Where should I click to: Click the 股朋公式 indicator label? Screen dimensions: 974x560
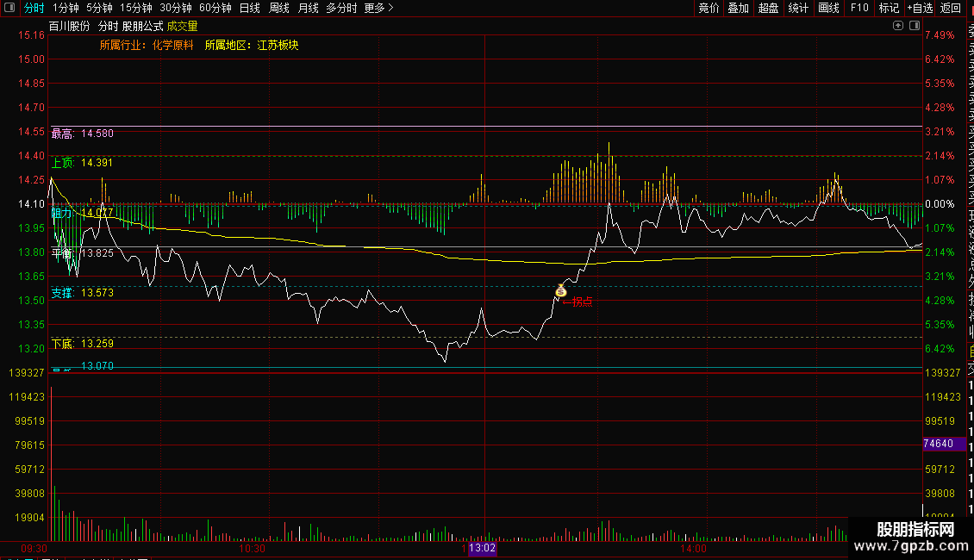(x=143, y=26)
